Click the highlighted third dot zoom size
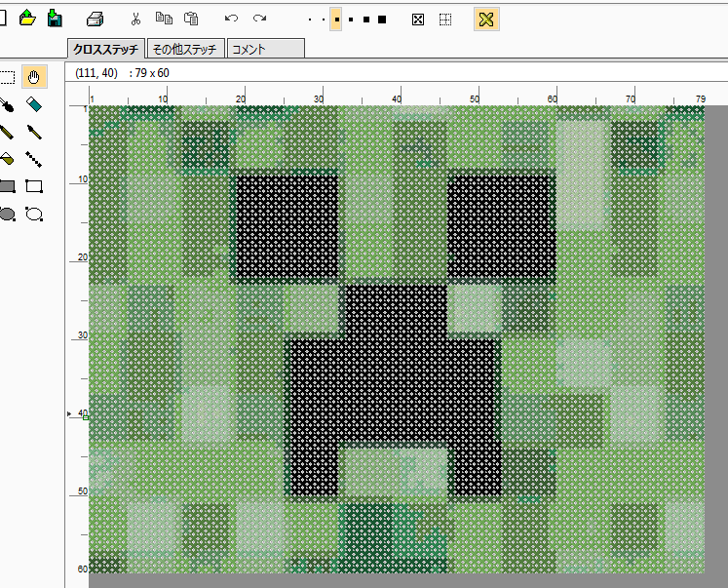 [336, 20]
